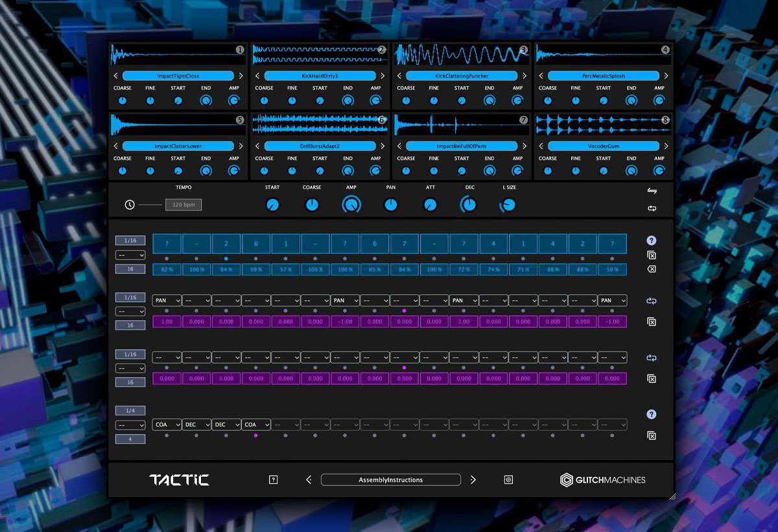Click the 120 bpm tempo field
This screenshot has width=778, height=532.
(183, 205)
